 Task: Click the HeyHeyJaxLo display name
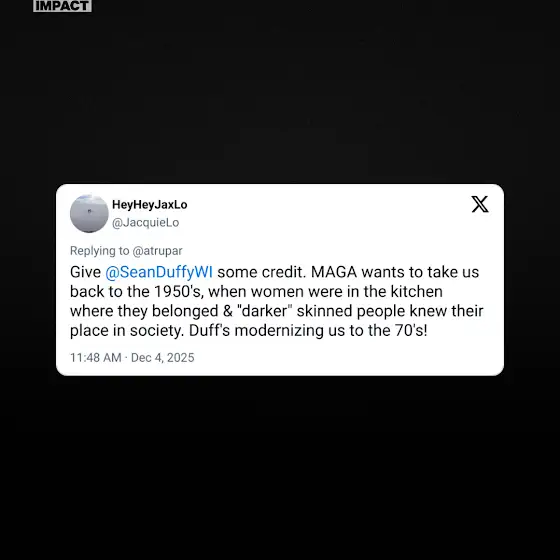point(150,205)
